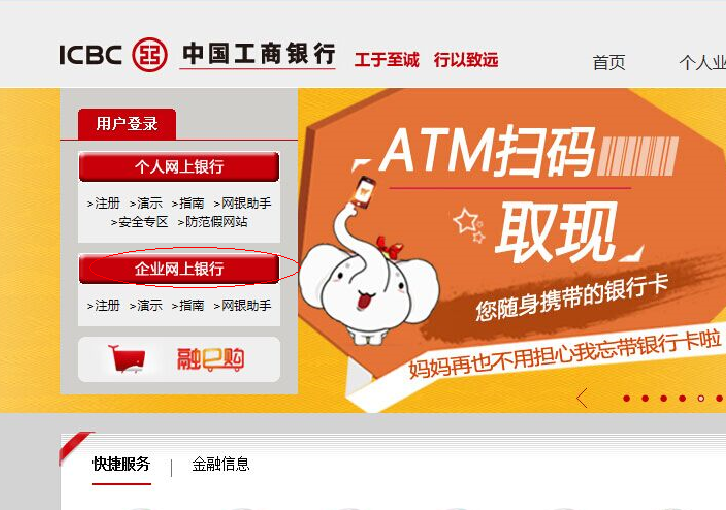Select the hollow fifth carousel dot
The width and height of the screenshot is (726, 510).
point(701,398)
